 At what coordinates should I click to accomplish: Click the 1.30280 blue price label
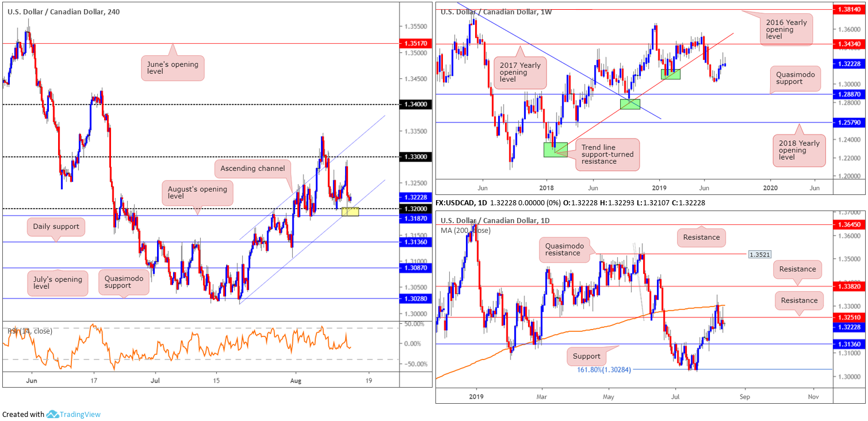tap(417, 298)
